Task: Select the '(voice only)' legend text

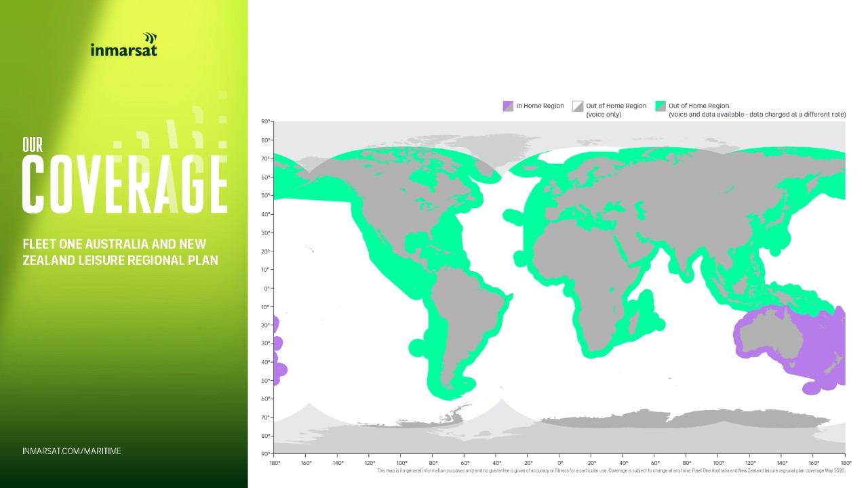Action: [x=604, y=115]
